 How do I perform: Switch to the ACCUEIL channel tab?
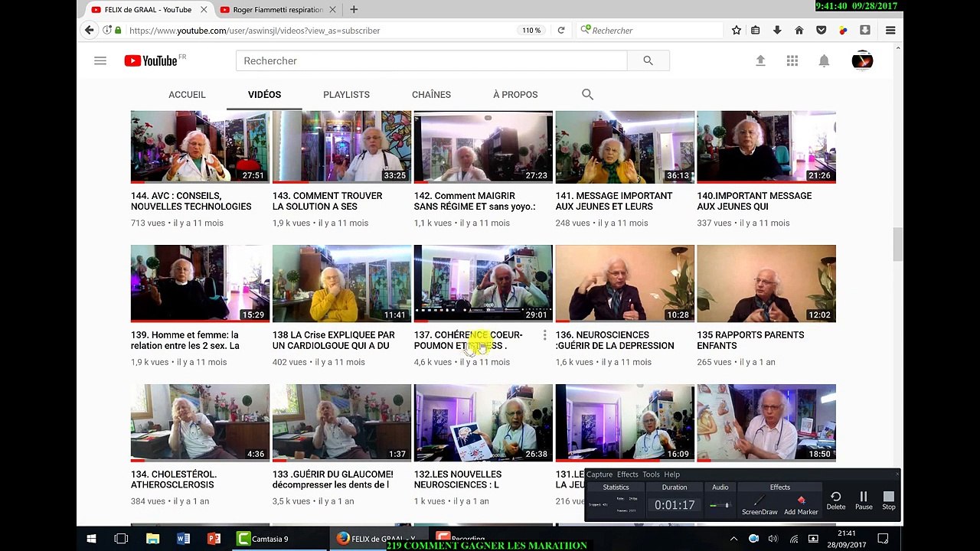click(x=187, y=94)
